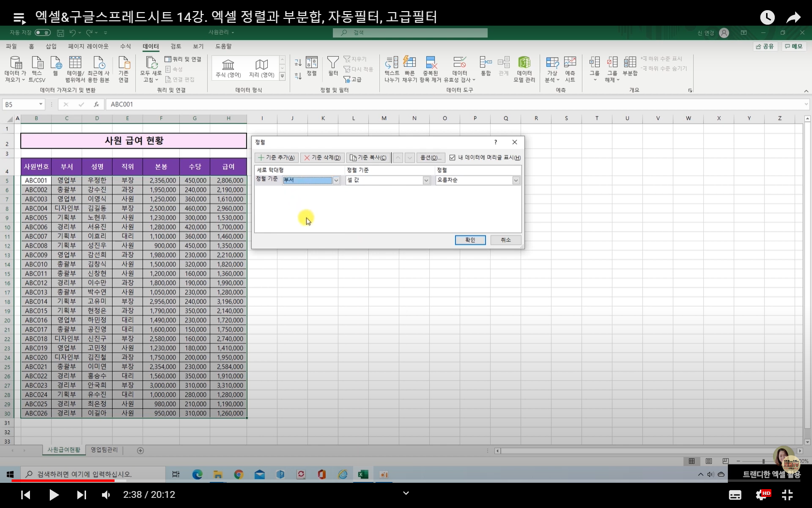Open File Explorer from the taskbar

(218, 475)
